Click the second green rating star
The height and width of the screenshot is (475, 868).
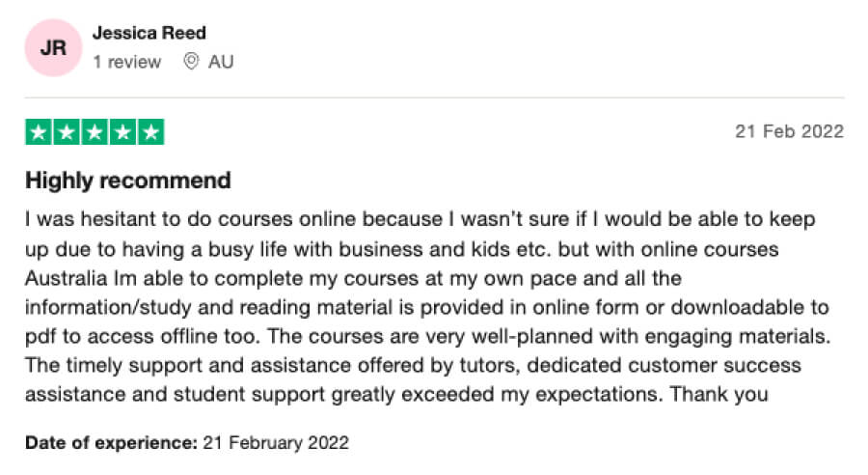[67, 132]
